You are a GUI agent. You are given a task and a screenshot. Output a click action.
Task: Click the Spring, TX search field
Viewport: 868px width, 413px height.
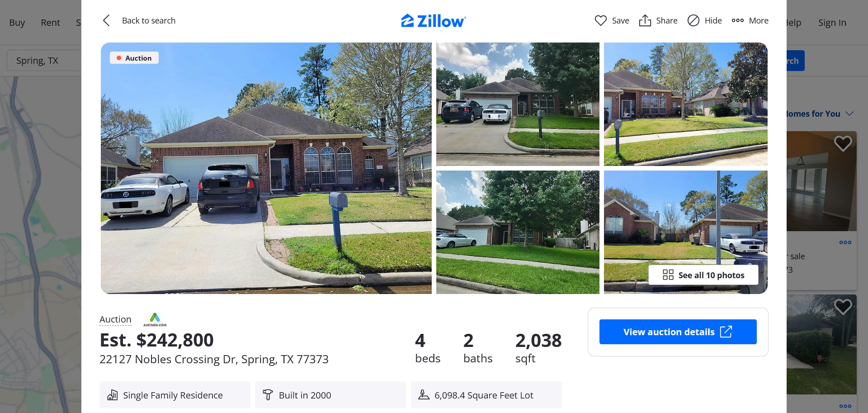tap(44, 61)
